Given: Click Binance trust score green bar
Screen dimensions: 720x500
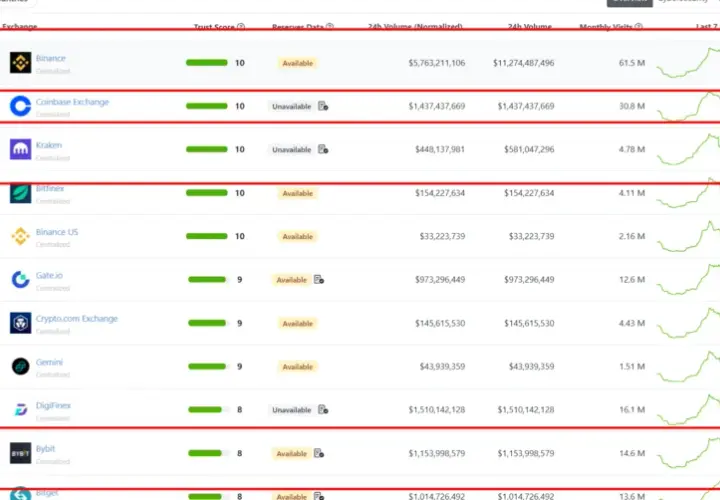Looking at the screenshot, I should tap(207, 63).
